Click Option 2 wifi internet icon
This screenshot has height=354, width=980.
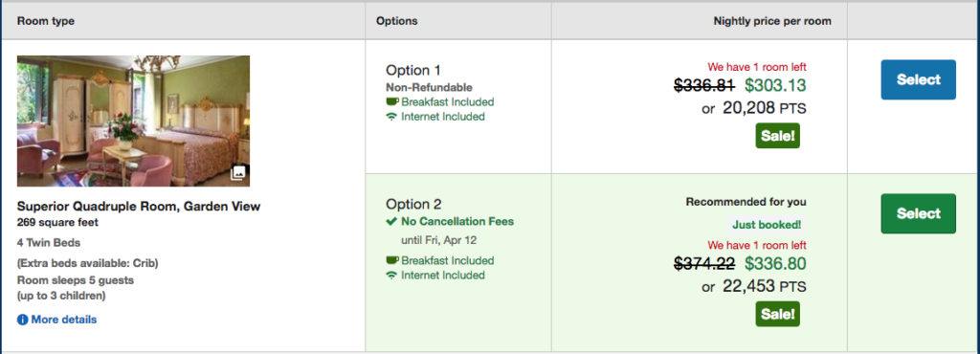pyautogui.click(x=391, y=276)
